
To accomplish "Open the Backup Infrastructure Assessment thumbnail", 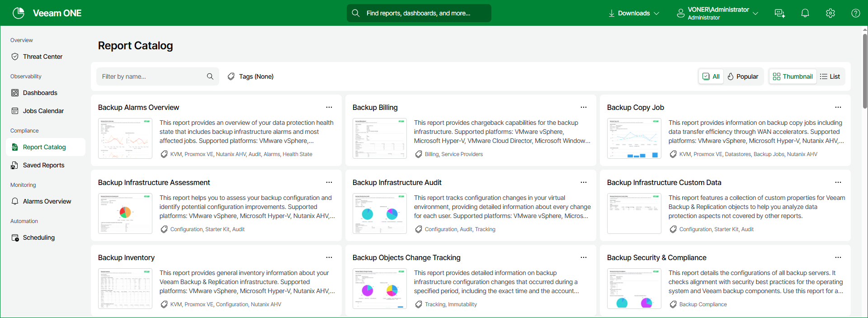I will click(125, 214).
